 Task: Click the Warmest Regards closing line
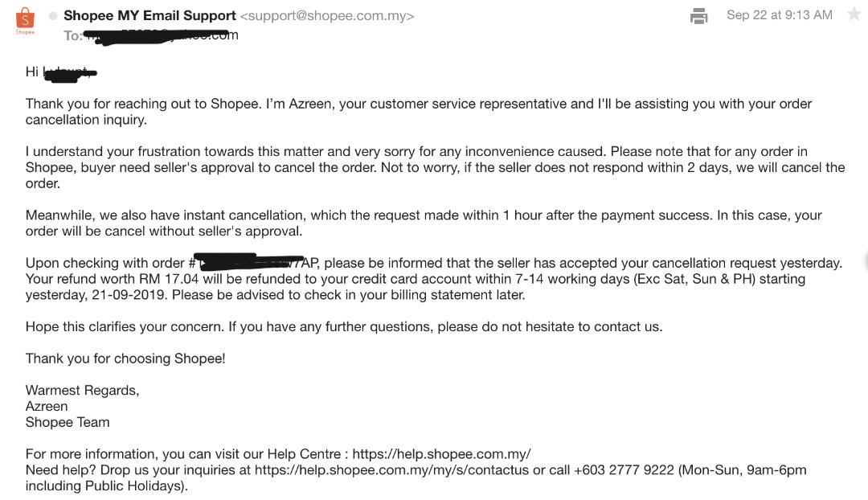(82, 390)
